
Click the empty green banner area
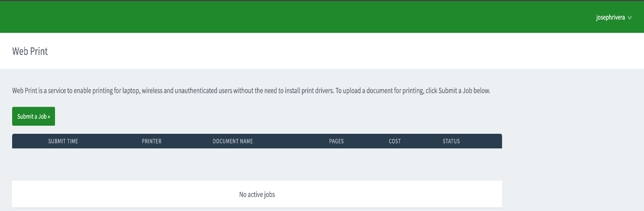303,17
